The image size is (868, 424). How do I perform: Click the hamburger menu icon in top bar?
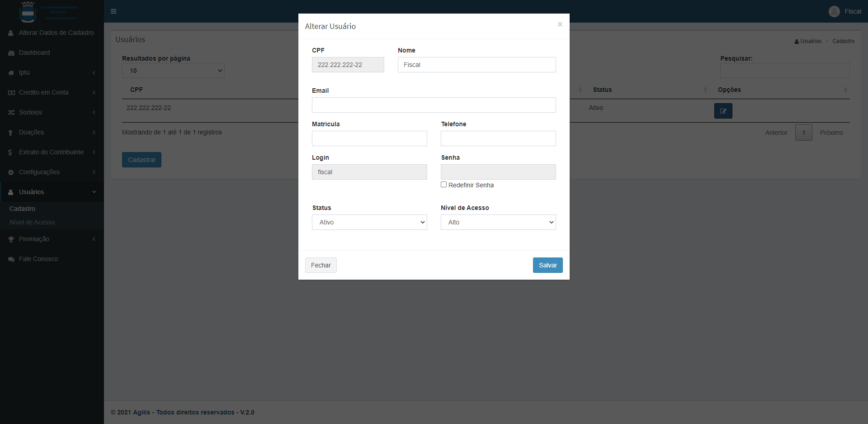coord(113,11)
